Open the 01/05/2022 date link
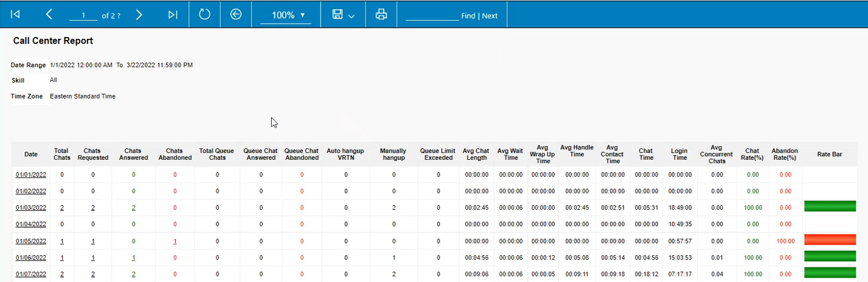Screen dimensions: 868x282 [31, 241]
